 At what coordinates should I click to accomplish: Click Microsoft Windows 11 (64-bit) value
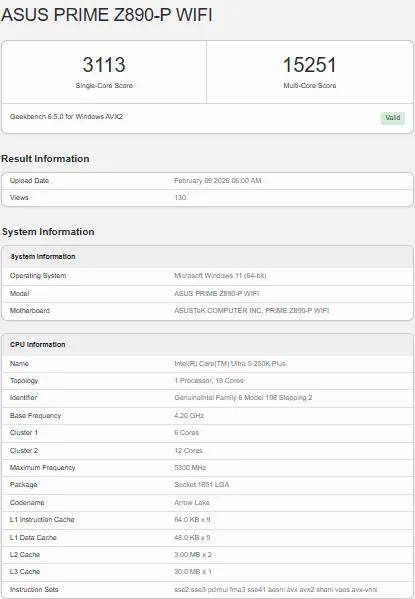point(220,276)
